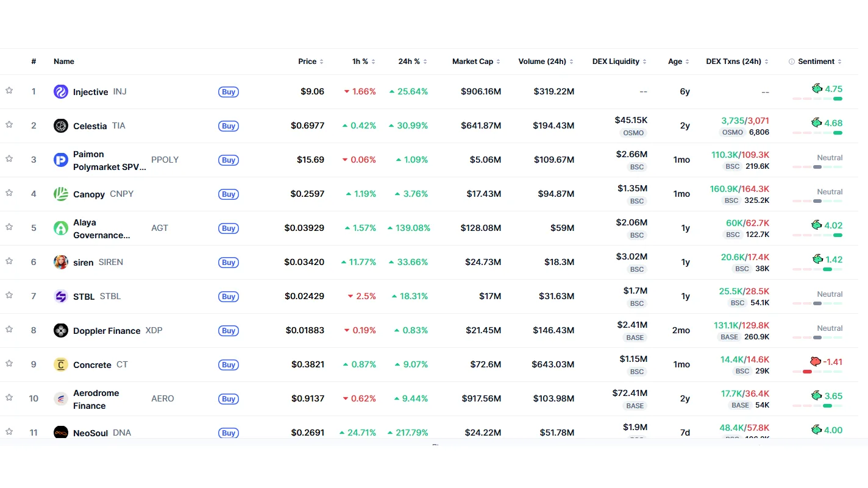Toggle the watchlist star for Celestia
This screenshot has height=488, width=868.
pos(9,124)
